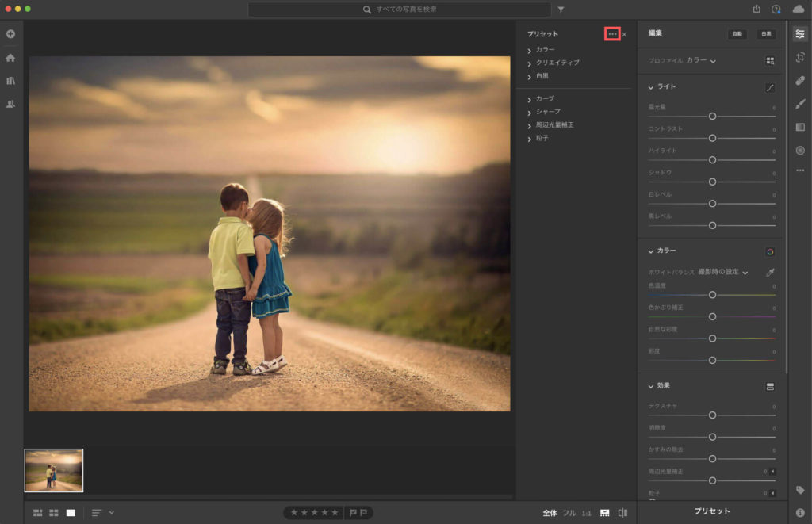
Task: Open the Info icon at bottom right
Action: coord(800,513)
